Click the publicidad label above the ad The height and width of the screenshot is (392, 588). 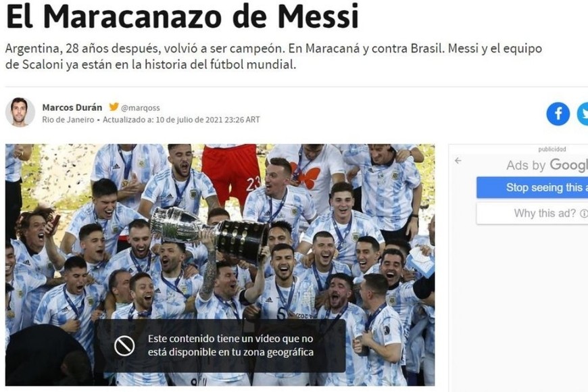point(552,149)
